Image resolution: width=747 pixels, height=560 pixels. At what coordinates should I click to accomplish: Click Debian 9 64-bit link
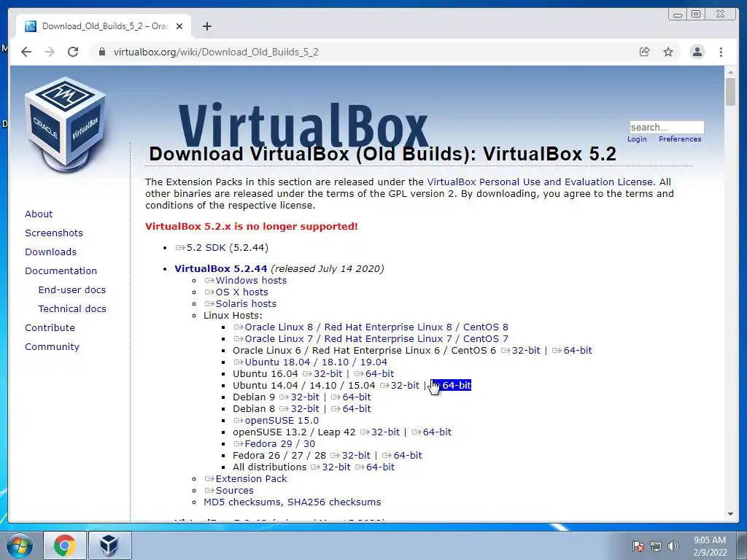click(x=351, y=397)
